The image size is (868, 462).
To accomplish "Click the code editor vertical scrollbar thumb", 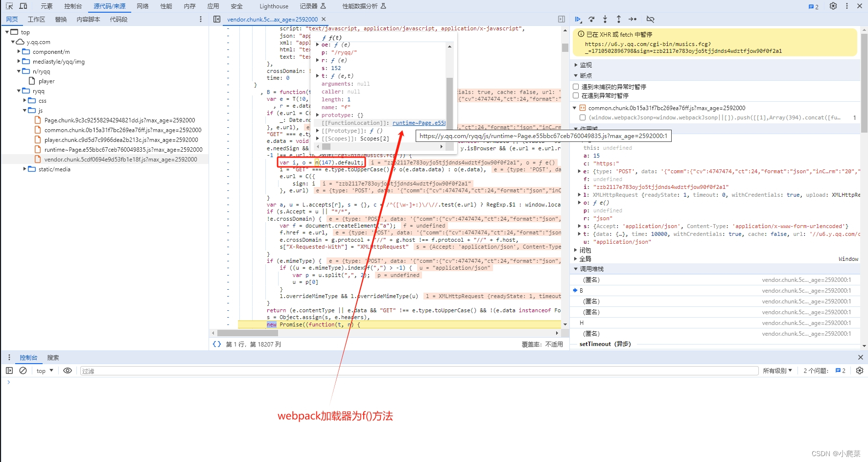I will [565, 47].
